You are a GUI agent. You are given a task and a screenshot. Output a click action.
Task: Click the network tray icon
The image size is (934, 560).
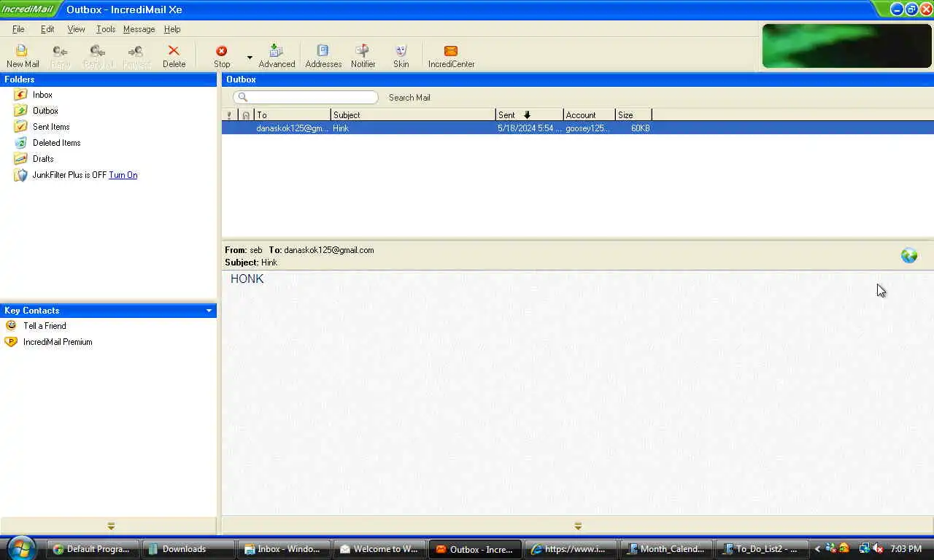865,548
